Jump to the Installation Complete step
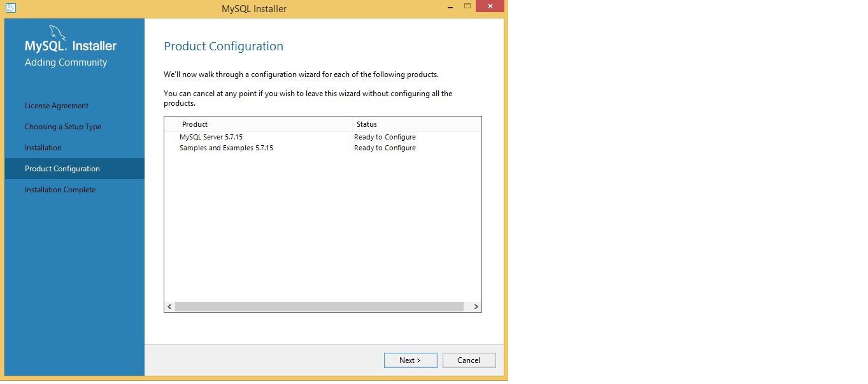The width and height of the screenshot is (868, 384). coord(60,190)
